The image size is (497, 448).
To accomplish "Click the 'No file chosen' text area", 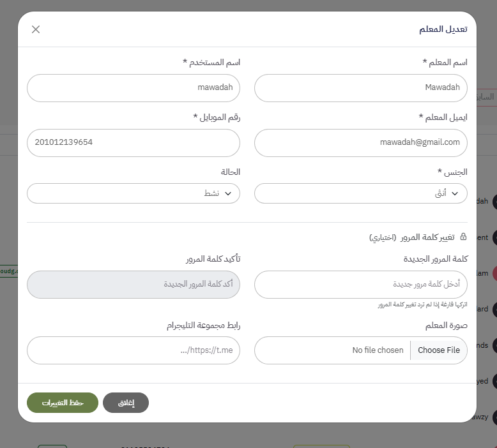I will coord(378,350).
